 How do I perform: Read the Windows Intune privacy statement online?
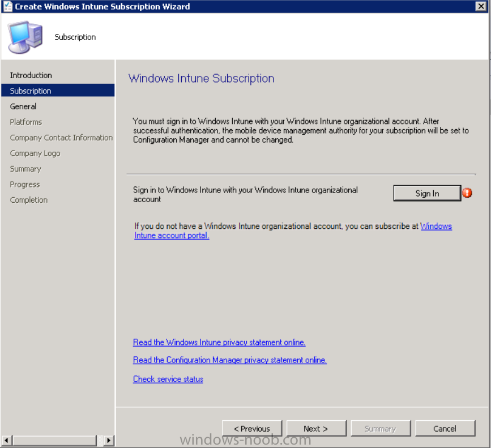pos(219,342)
